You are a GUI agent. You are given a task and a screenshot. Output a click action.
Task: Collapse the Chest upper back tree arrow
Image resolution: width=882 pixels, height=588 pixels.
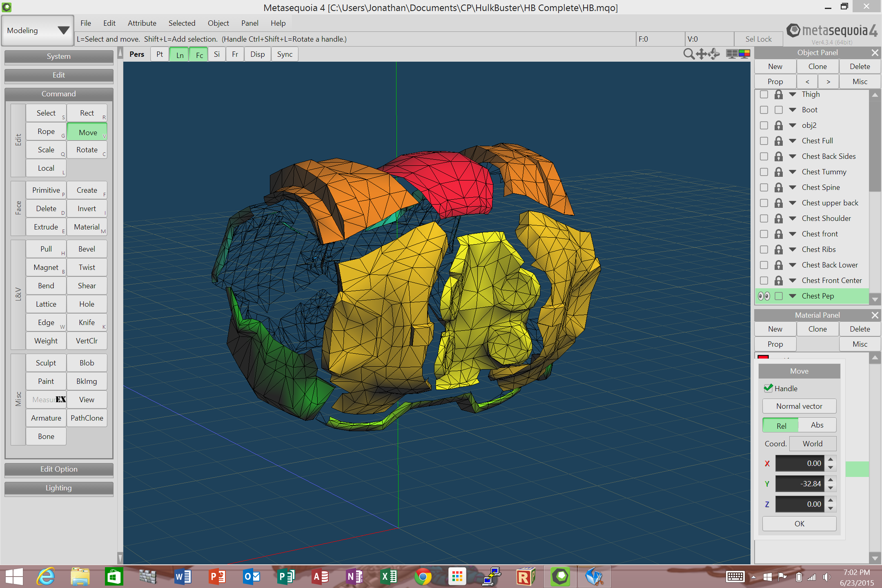click(793, 203)
